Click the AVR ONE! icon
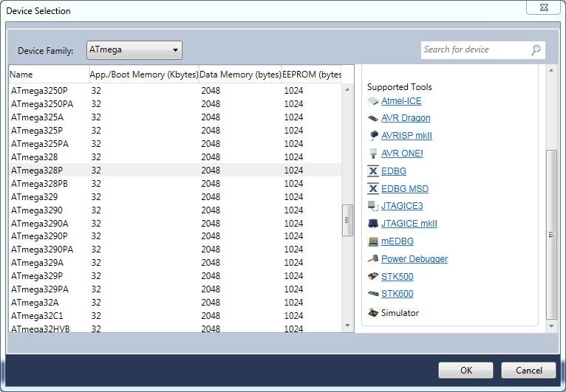Image resolution: width=566 pixels, height=392 pixels. coord(373,154)
